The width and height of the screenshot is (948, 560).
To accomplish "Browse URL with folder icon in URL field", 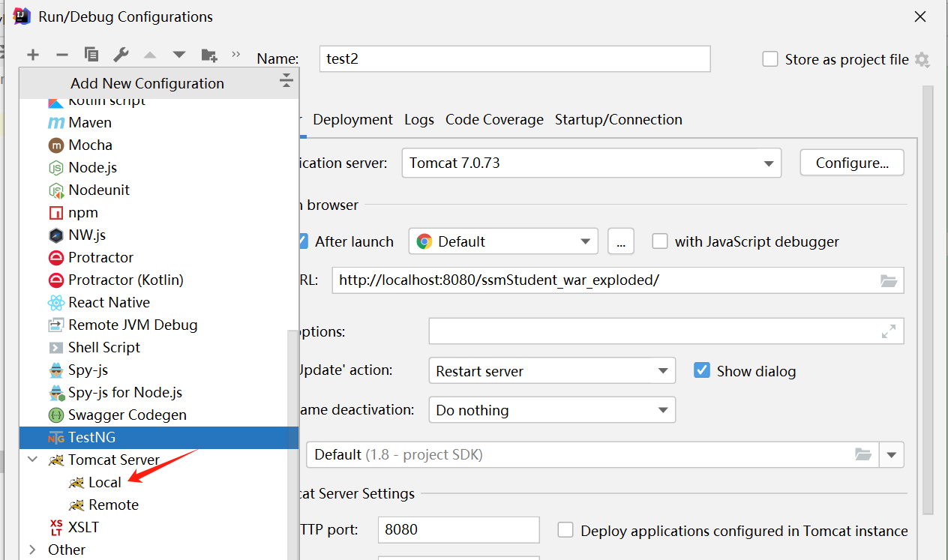I will point(889,280).
